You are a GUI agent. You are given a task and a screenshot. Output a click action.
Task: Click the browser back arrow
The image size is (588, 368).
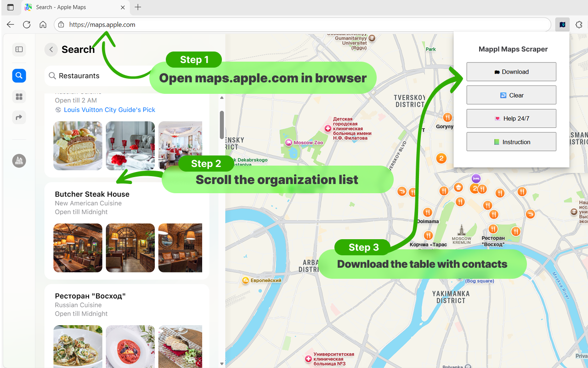11,25
